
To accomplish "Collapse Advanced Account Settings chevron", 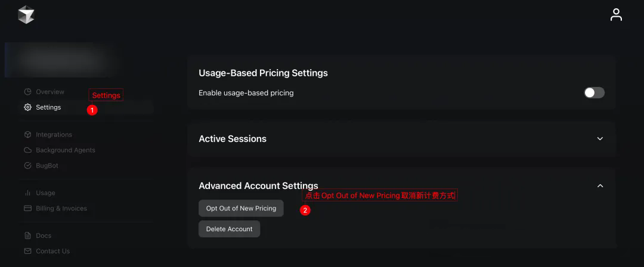I will [x=600, y=186].
